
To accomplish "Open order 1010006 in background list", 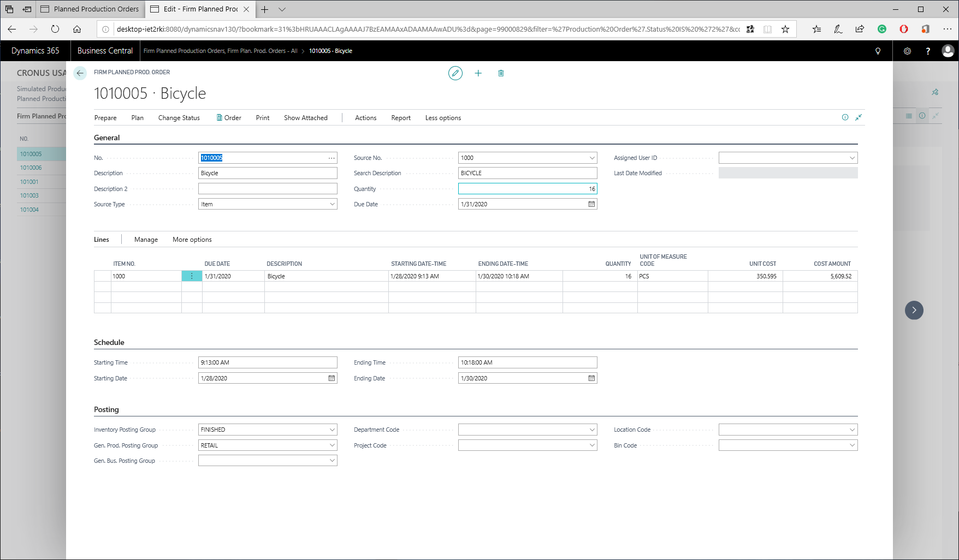I will pyautogui.click(x=31, y=168).
